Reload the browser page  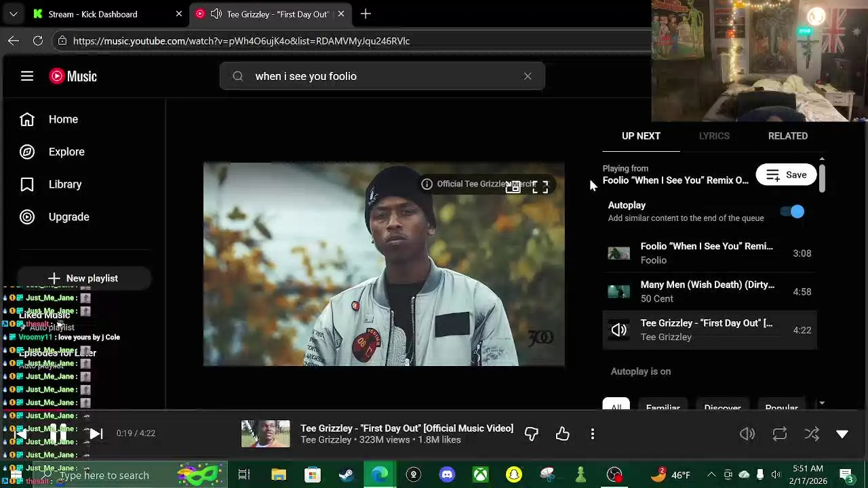[x=38, y=41]
